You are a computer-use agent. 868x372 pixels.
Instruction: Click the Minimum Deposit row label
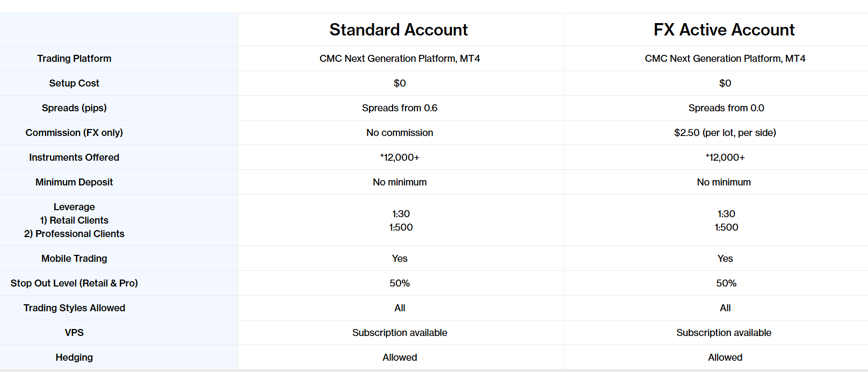point(74,182)
